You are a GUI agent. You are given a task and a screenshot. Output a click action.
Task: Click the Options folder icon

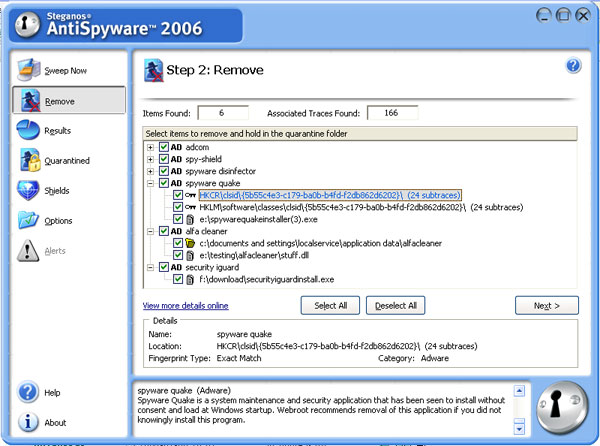pos(28,220)
